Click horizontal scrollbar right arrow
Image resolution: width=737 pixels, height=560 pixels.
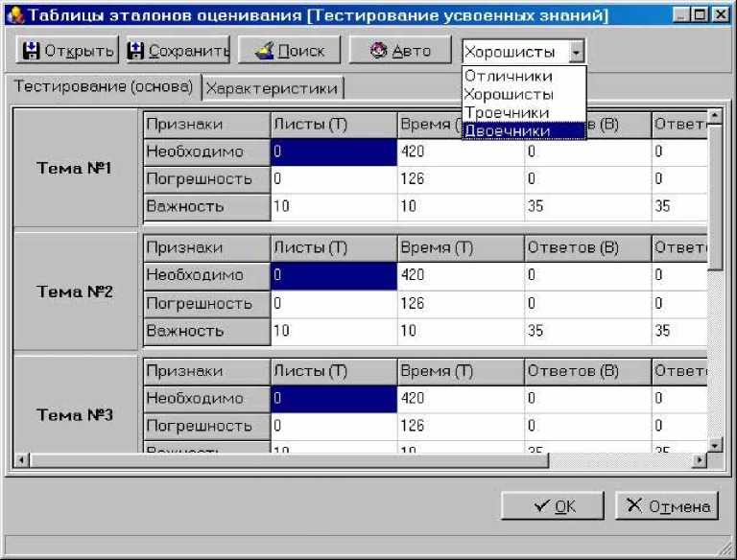click(x=700, y=460)
